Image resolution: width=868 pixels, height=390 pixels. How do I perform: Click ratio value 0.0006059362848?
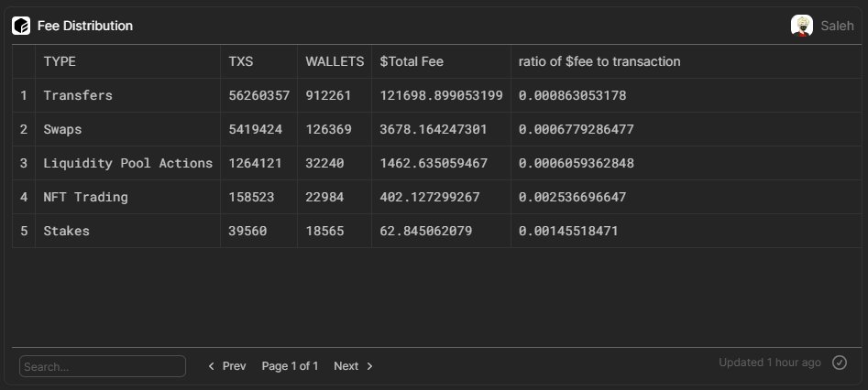pos(577,163)
